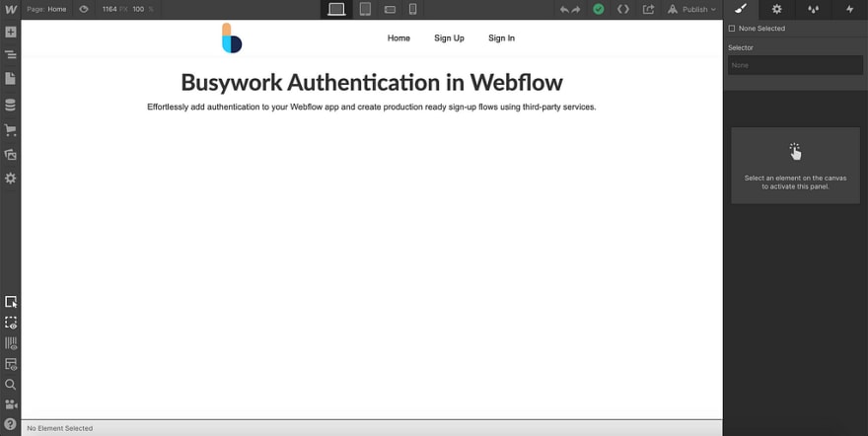The height and width of the screenshot is (436, 868).
Task: Open the Webflow main menu logo
Action: coord(11,10)
